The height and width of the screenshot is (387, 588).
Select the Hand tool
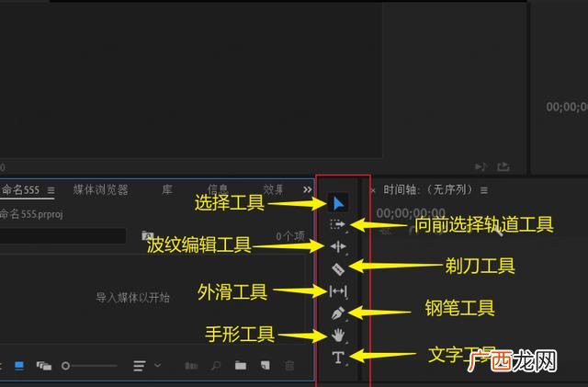coord(338,335)
